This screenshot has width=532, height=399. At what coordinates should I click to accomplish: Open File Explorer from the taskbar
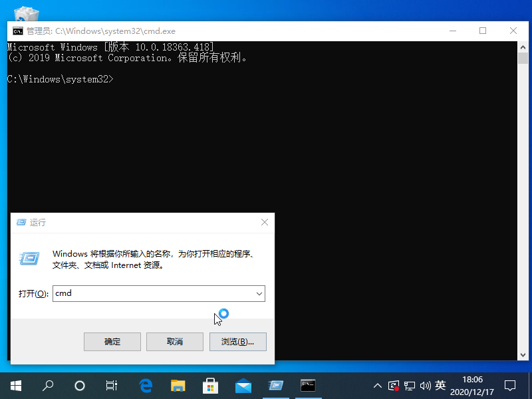coord(178,385)
